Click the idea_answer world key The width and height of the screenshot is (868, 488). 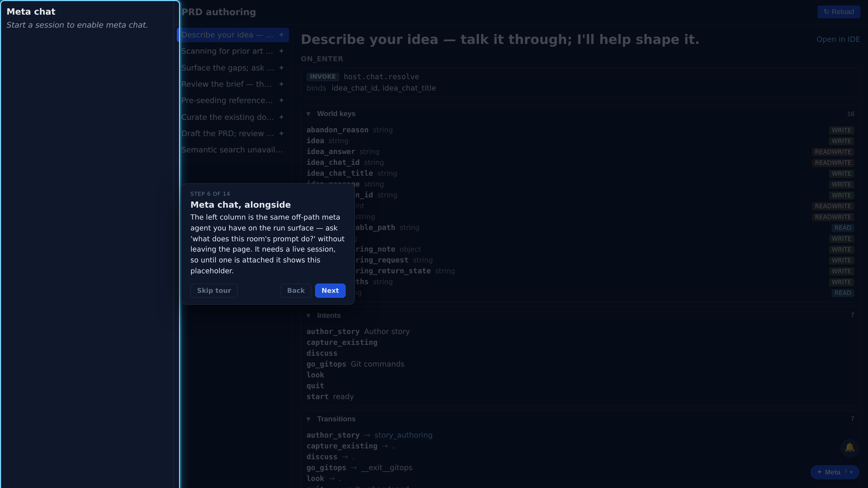(331, 152)
